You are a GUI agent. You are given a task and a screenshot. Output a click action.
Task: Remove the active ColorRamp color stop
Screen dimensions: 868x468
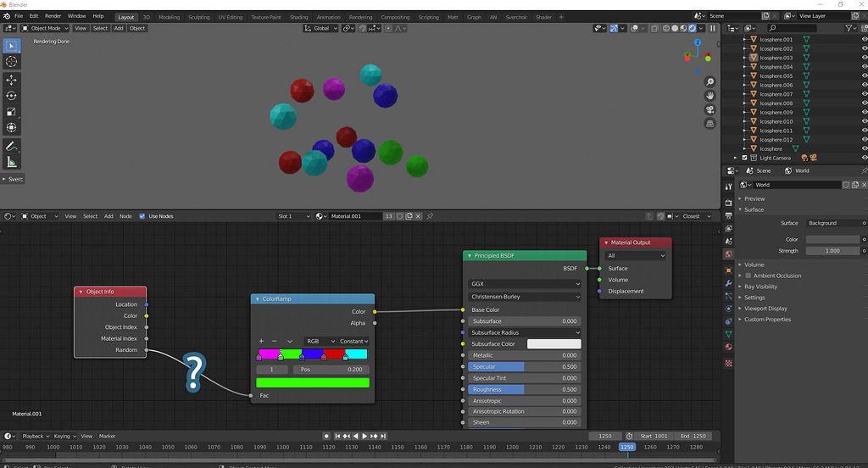(x=275, y=341)
